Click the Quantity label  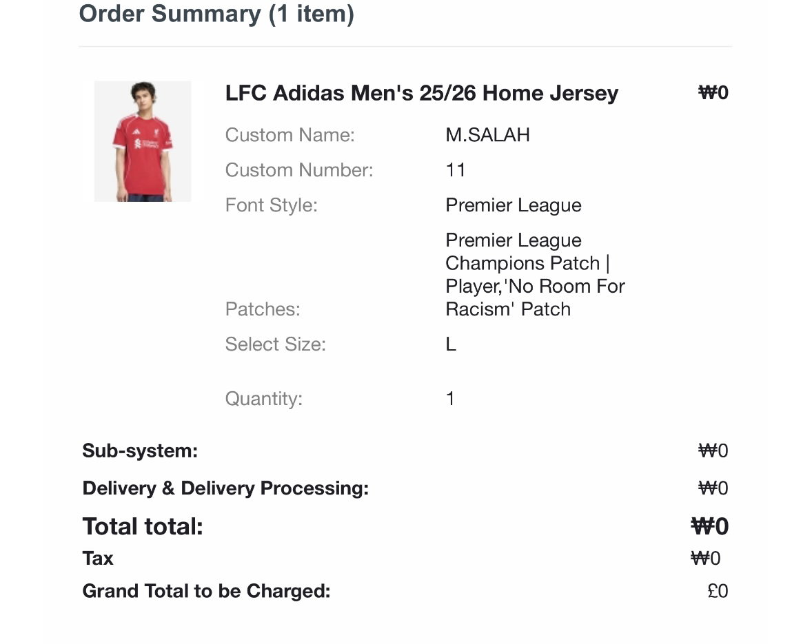pyautogui.click(x=263, y=399)
